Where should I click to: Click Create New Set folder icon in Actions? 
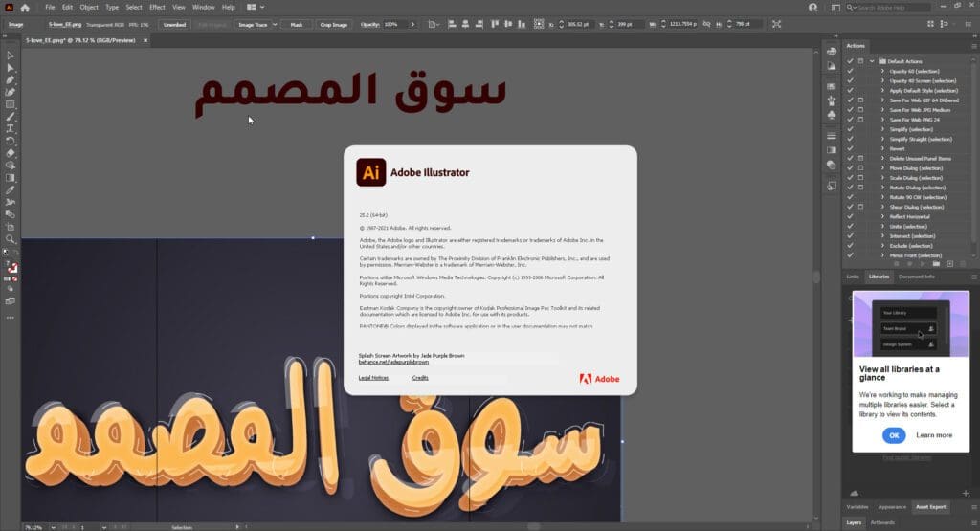click(936, 264)
